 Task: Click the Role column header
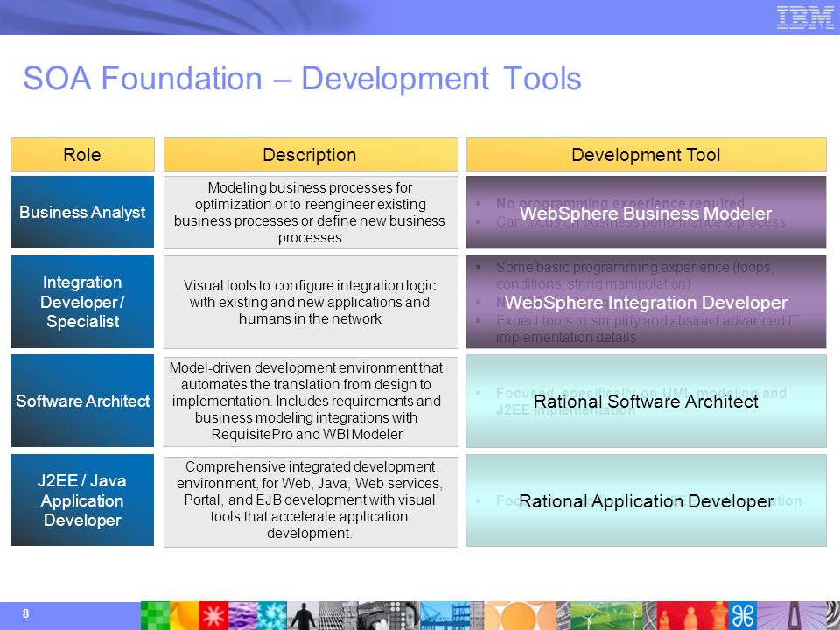coord(82,154)
